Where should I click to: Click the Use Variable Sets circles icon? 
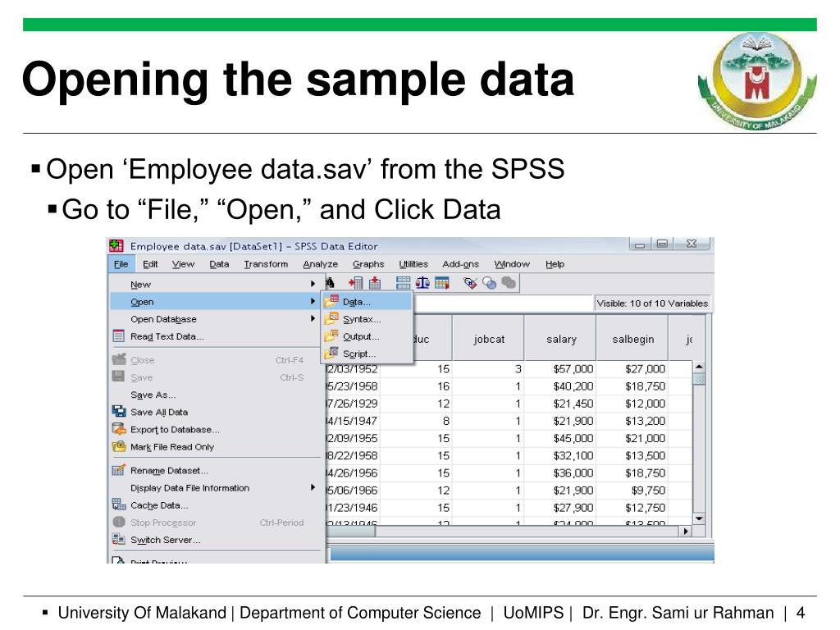click(489, 283)
